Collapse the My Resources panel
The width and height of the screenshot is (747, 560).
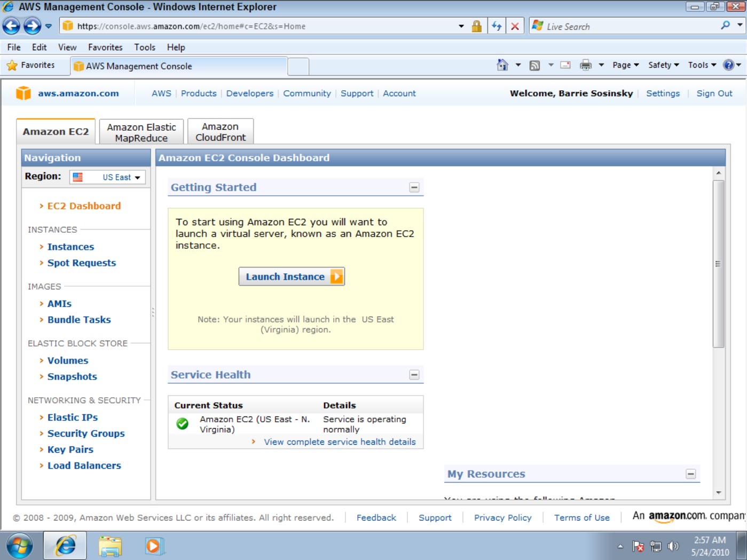point(691,474)
